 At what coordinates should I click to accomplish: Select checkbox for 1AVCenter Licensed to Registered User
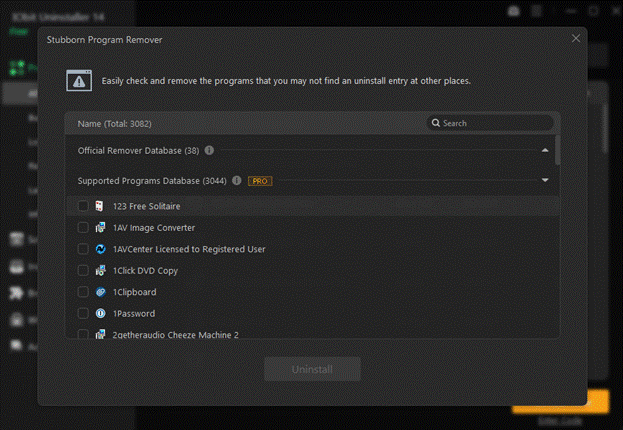[83, 249]
